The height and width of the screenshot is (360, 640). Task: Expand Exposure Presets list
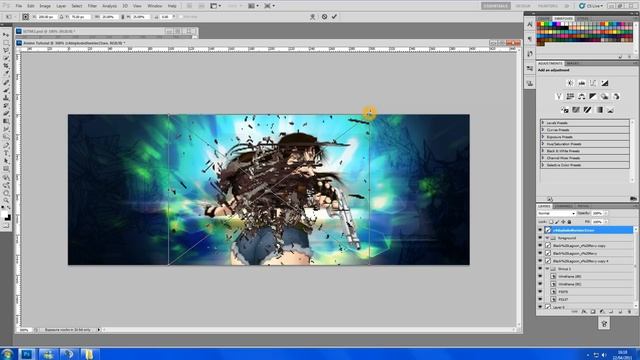[543, 137]
